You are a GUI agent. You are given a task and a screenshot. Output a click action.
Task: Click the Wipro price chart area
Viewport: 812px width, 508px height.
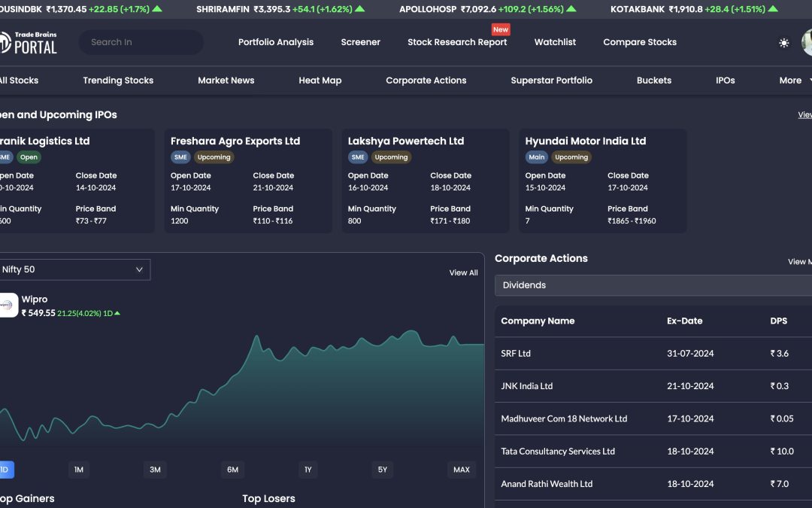click(242, 389)
